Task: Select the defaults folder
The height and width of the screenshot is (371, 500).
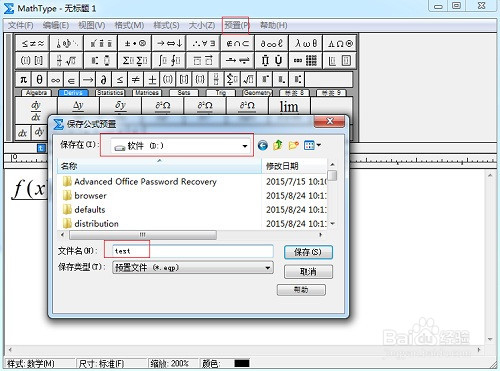Action: [x=84, y=210]
